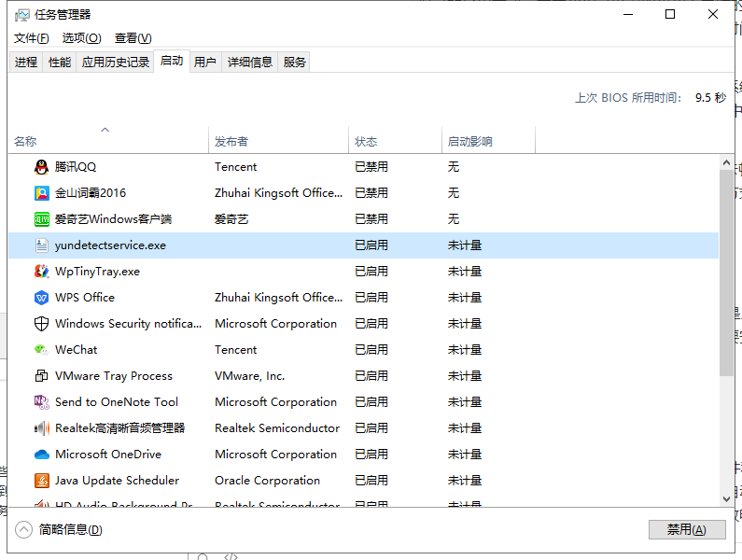Select WpTinyTray.exe entry name
The width and height of the screenshot is (742, 560).
(97, 272)
